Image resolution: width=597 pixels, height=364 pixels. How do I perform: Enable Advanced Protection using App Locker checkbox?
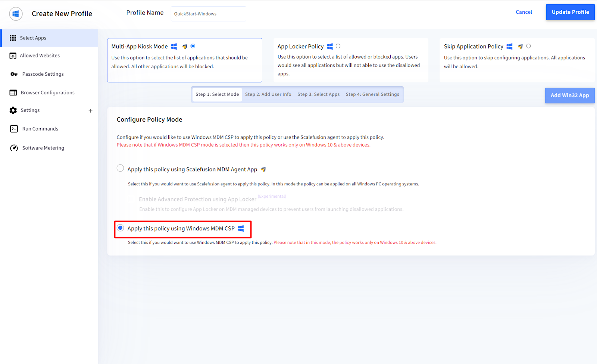click(x=131, y=199)
